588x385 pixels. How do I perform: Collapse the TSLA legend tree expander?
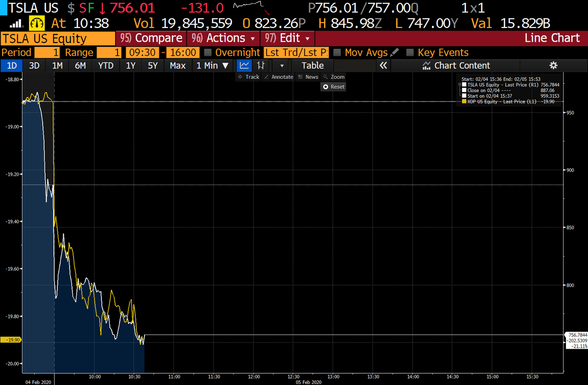click(x=460, y=85)
